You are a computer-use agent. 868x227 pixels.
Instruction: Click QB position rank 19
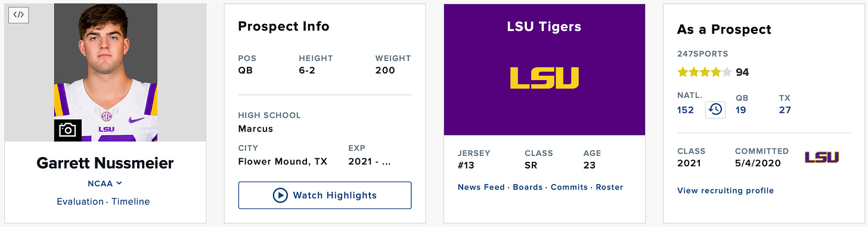pos(740,110)
